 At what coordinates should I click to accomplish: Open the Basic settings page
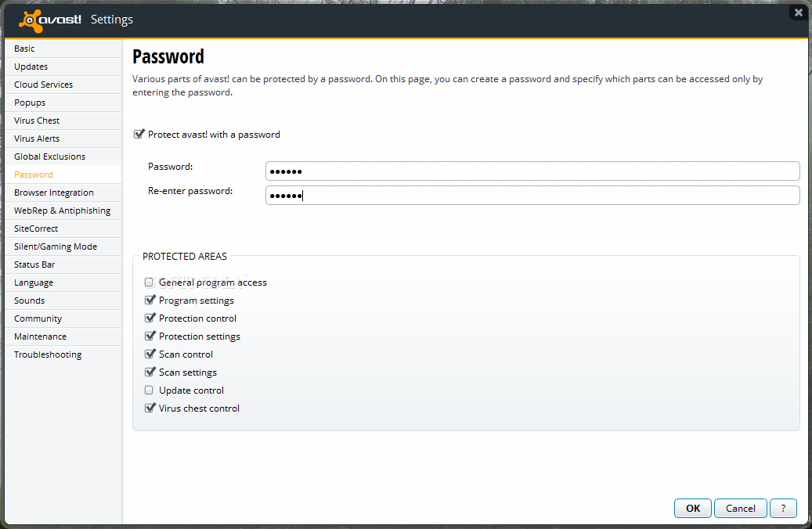tap(63, 49)
